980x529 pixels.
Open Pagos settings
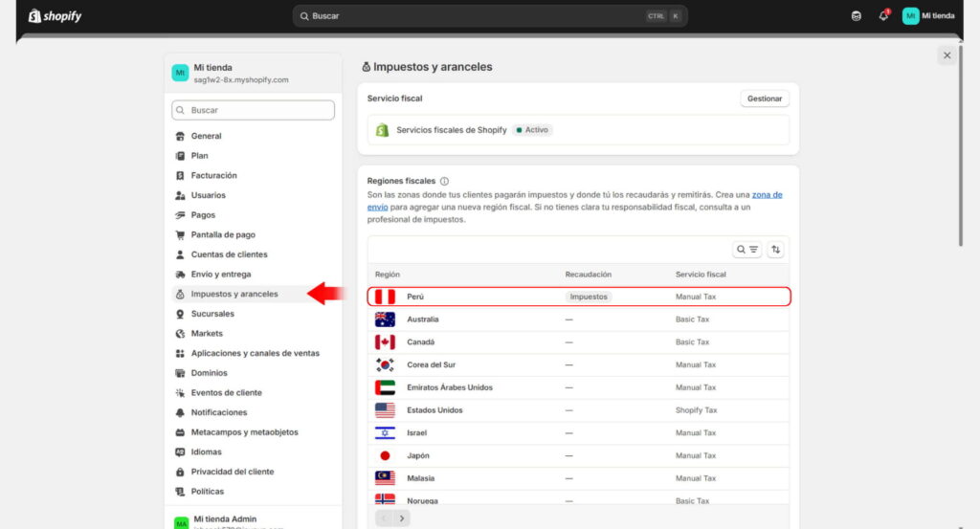(203, 215)
